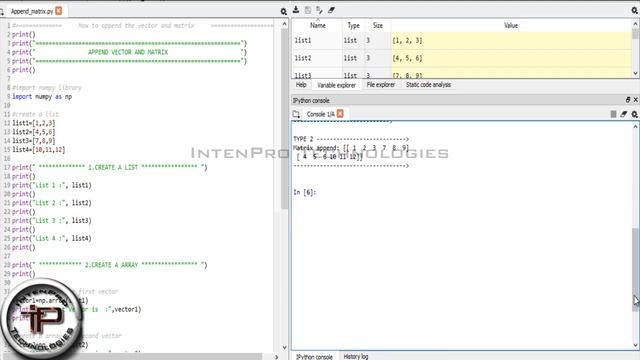Click editor horizontal scroll right arrow
640x360 pixels.
tap(276, 357)
